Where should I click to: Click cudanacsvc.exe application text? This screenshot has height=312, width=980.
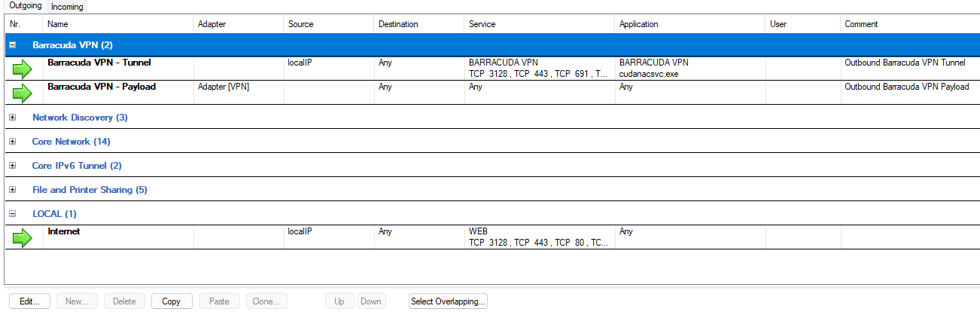tap(648, 74)
